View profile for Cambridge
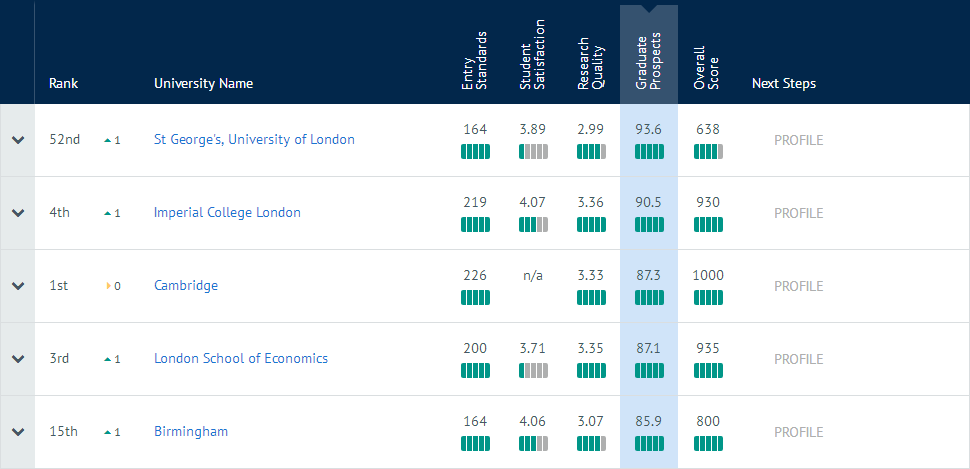Viewport: 970px width, 469px height. (798, 286)
